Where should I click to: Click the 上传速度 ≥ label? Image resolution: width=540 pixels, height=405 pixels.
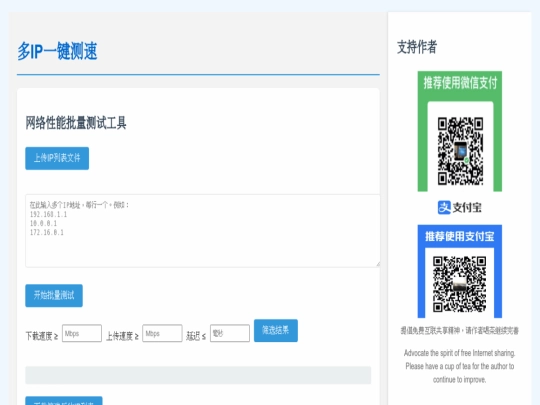(x=122, y=336)
